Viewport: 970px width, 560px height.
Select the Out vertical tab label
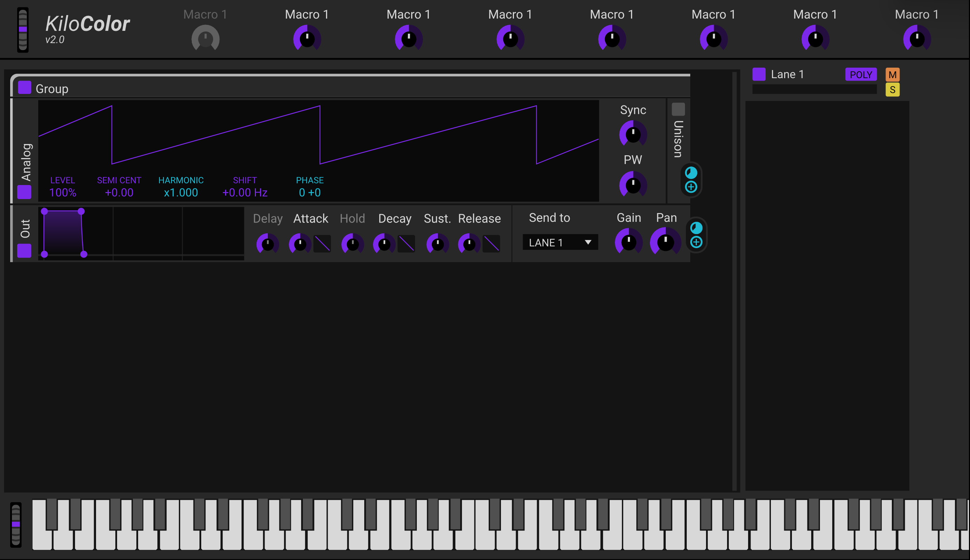point(25,228)
